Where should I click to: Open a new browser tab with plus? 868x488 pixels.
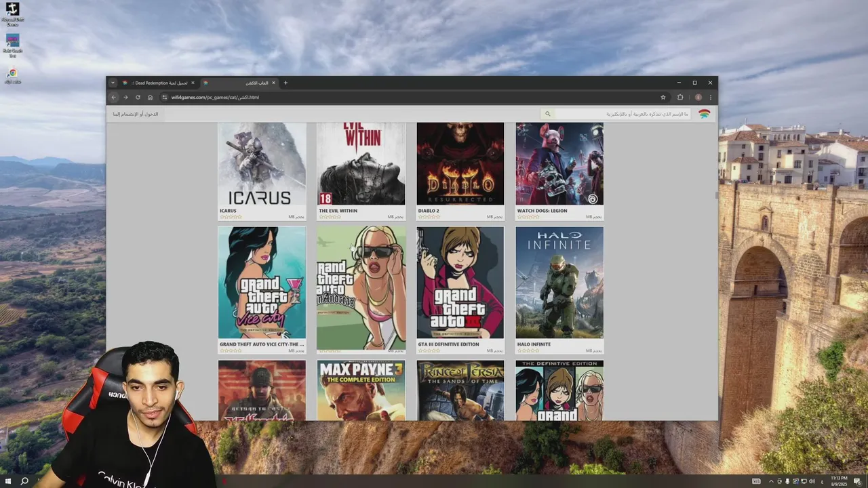pyautogui.click(x=285, y=83)
